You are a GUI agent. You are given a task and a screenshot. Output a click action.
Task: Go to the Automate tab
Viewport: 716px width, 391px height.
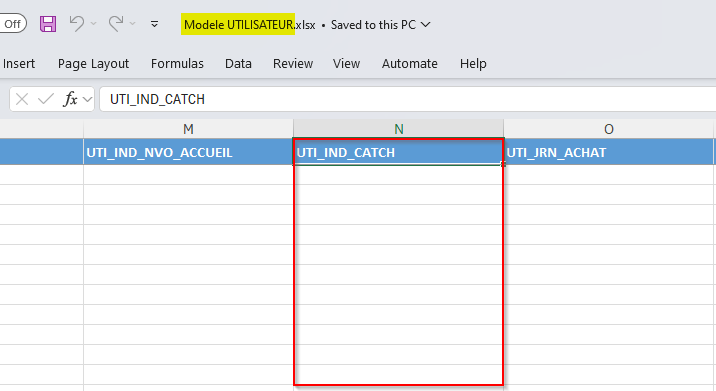click(410, 63)
